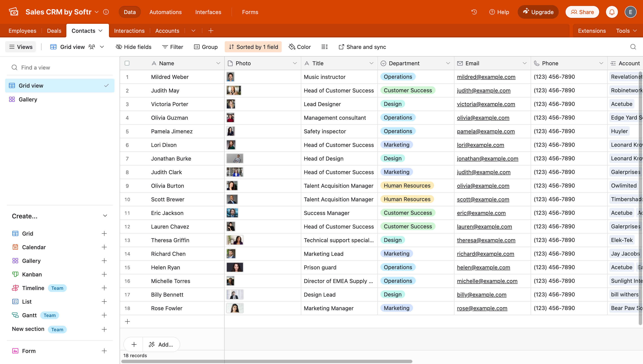Open the Color paint bucket tool
The image size is (643, 364).
click(300, 47)
